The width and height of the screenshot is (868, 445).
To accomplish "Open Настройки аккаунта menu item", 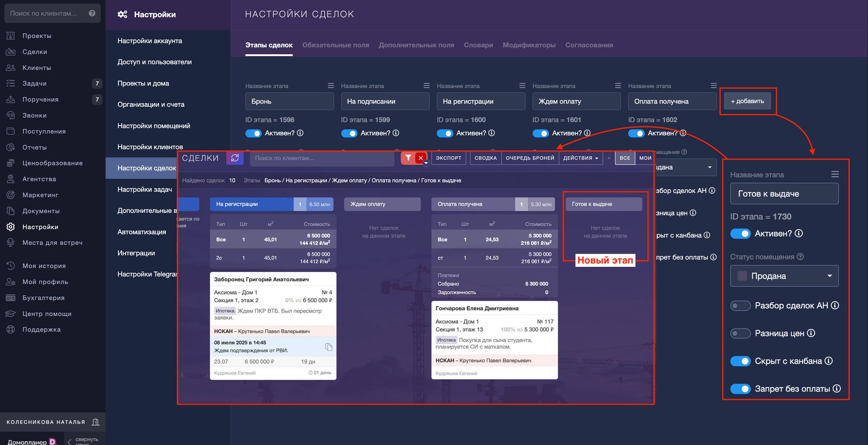I will (150, 41).
